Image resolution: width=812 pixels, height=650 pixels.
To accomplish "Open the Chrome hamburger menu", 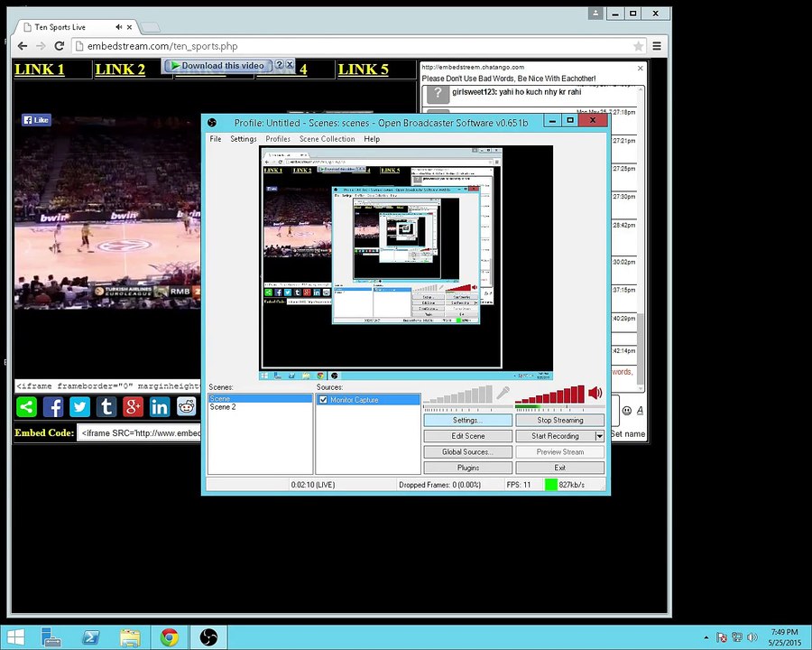I will pyautogui.click(x=657, y=46).
